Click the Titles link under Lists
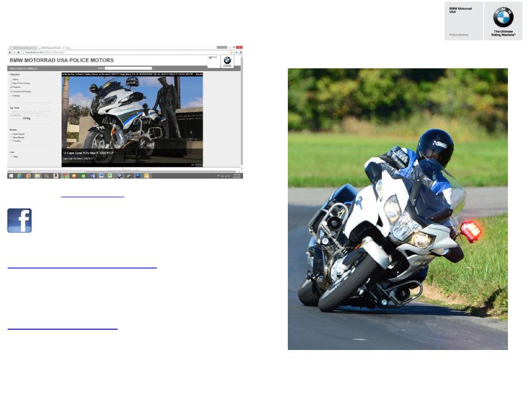Screen dimensions: 532x406 [x=16, y=157]
